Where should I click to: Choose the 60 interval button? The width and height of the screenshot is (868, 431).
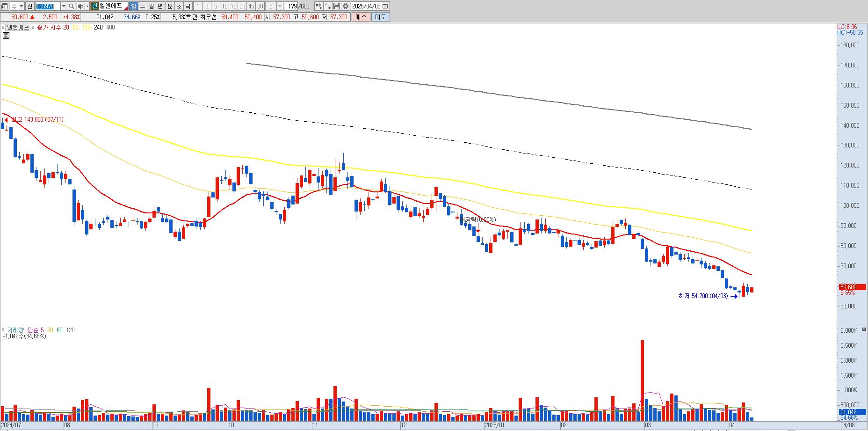point(260,6)
